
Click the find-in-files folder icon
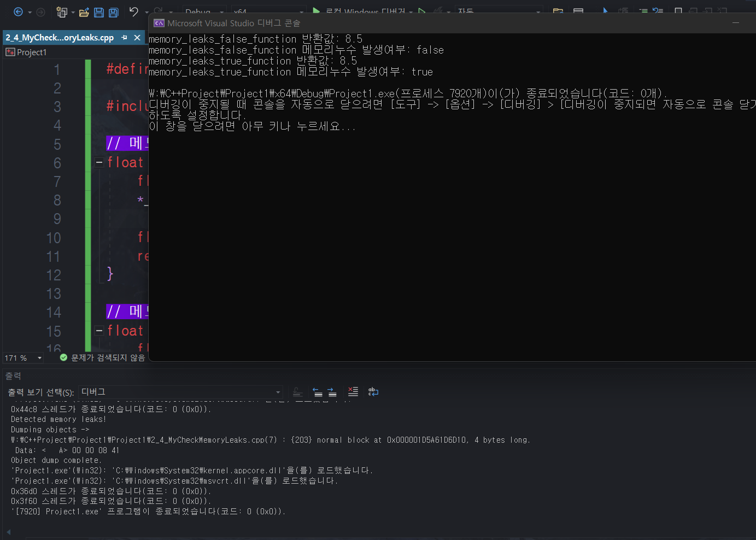click(558, 11)
